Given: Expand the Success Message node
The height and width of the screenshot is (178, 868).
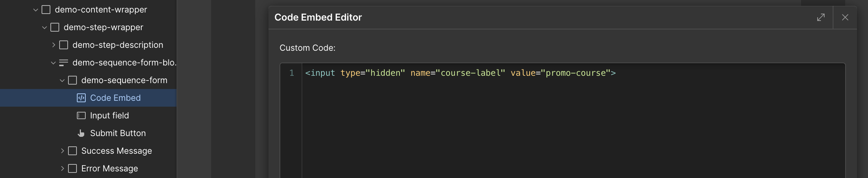Looking at the screenshot, I should click(62, 151).
